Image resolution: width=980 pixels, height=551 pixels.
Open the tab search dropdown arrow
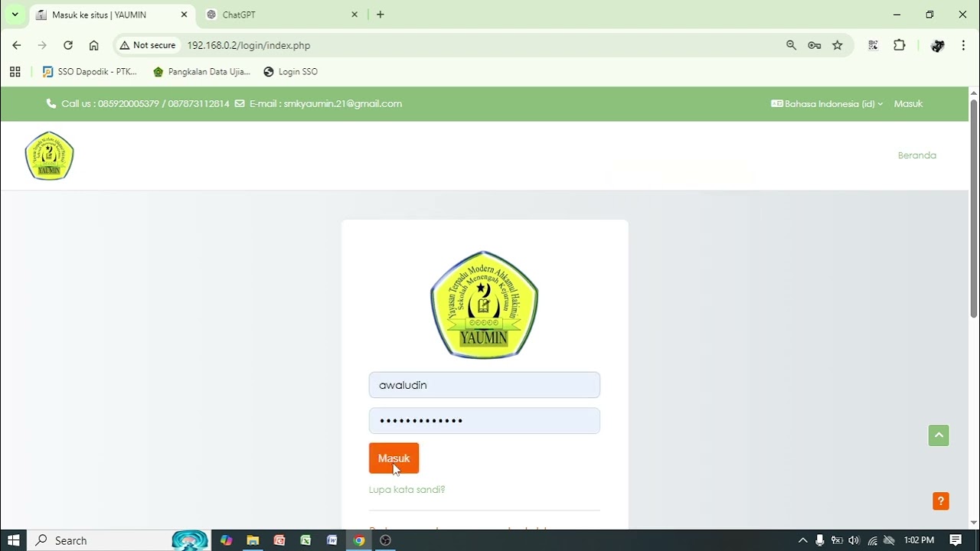14,15
